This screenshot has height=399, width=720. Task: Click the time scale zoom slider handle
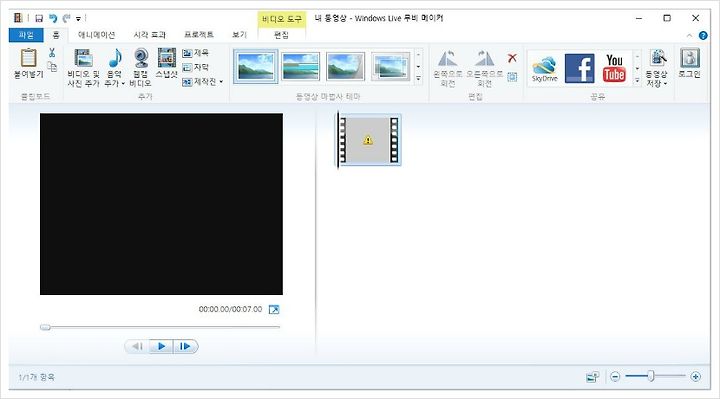coord(651,377)
